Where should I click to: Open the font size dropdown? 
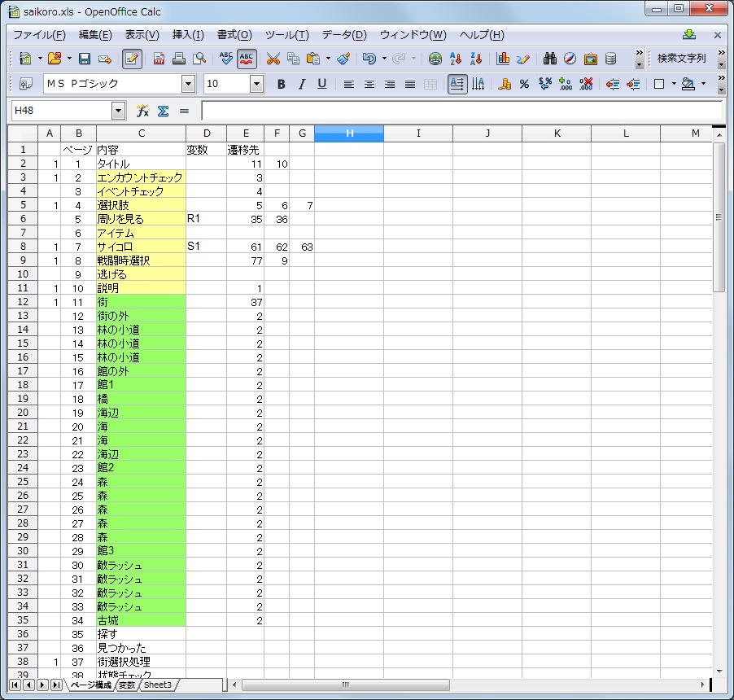(257, 84)
